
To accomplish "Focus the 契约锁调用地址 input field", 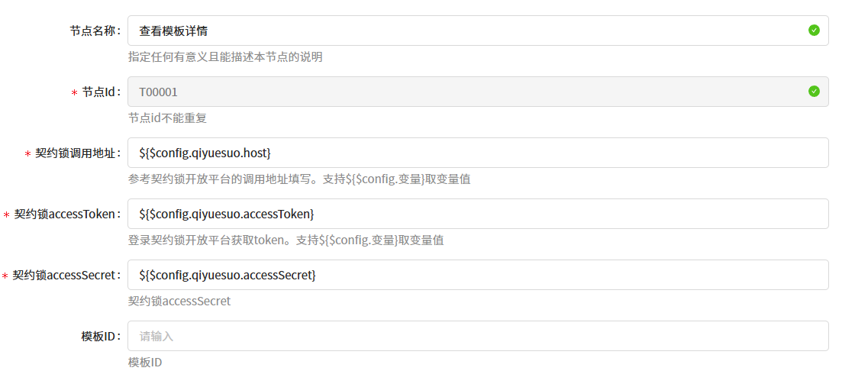I will [x=477, y=153].
